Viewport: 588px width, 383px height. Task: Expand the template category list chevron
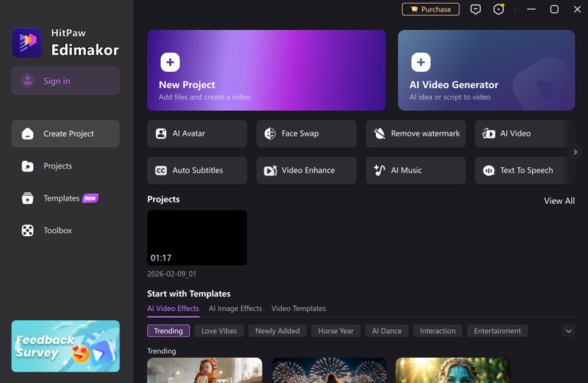(x=568, y=331)
